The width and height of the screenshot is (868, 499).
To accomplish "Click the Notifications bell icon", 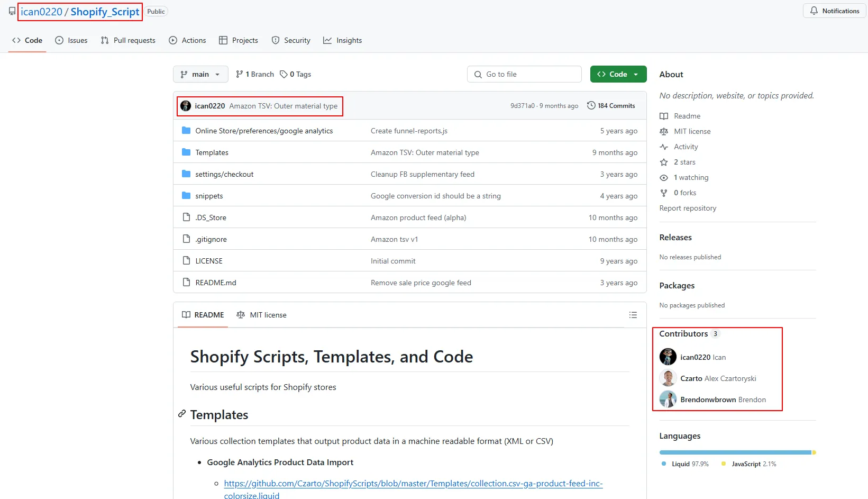I will (x=814, y=11).
